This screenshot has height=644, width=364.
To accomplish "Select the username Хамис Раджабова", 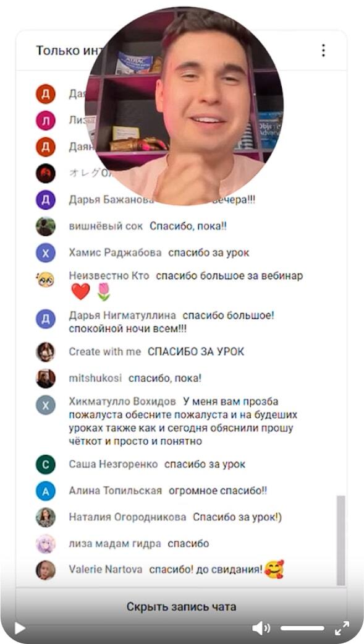I will (116, 252).
